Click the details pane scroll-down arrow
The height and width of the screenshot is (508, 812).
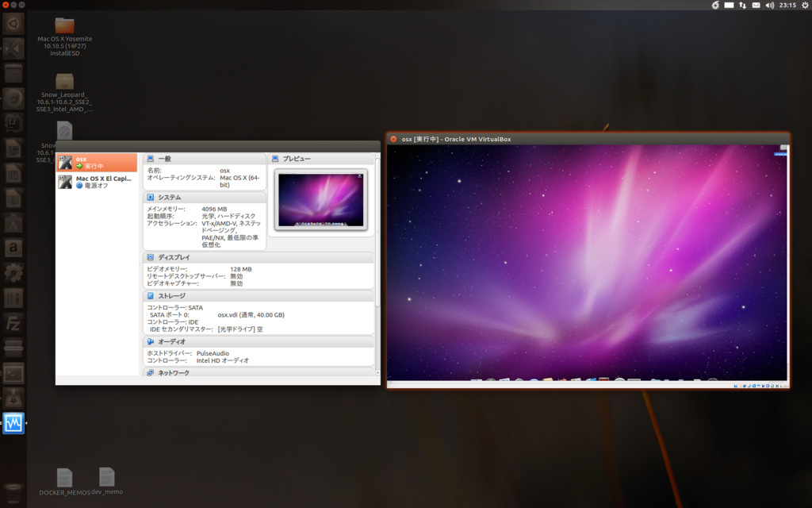pos(377,373)
